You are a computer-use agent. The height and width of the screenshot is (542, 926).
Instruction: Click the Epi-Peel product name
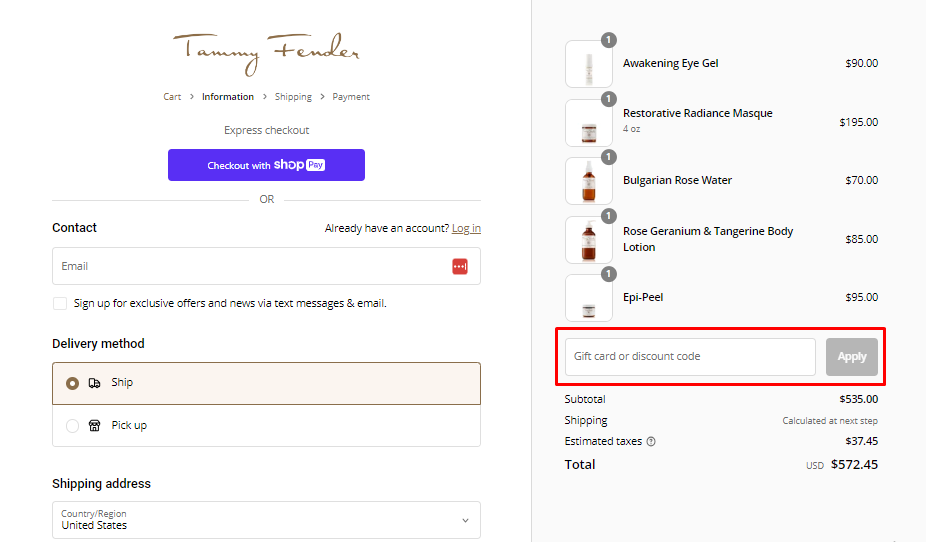click(x=643, y=297)
